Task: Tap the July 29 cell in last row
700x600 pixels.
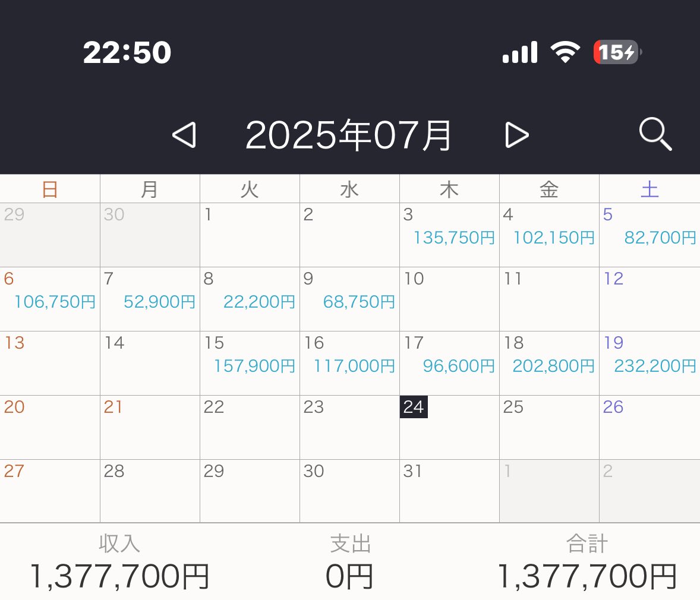Action: click(x=250, y=491)
